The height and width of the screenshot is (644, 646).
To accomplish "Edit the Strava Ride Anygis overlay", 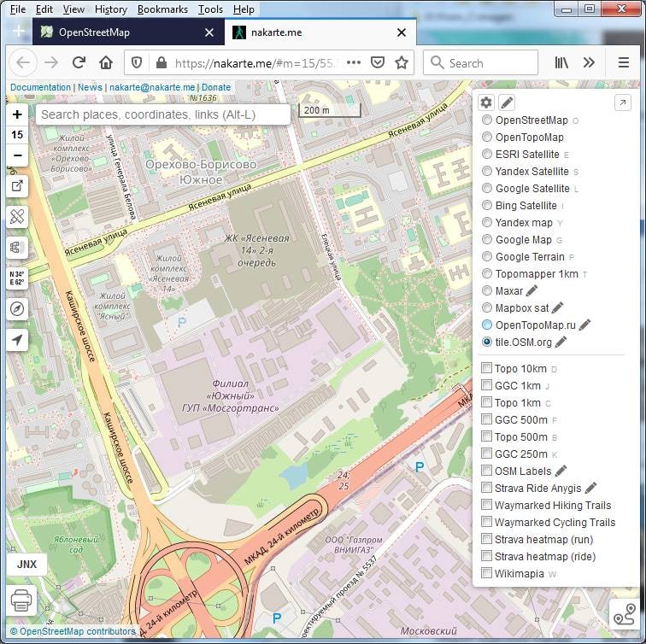I will click(x=590, y=488).
